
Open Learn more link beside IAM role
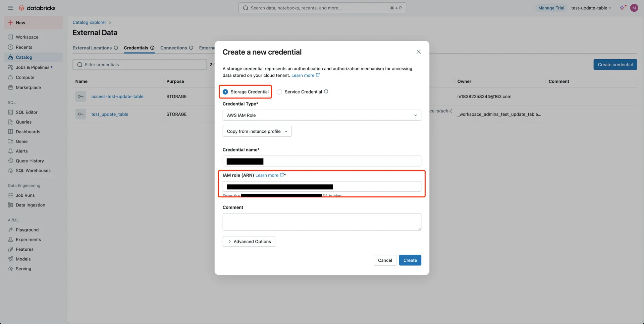click(x=270, y=175)
